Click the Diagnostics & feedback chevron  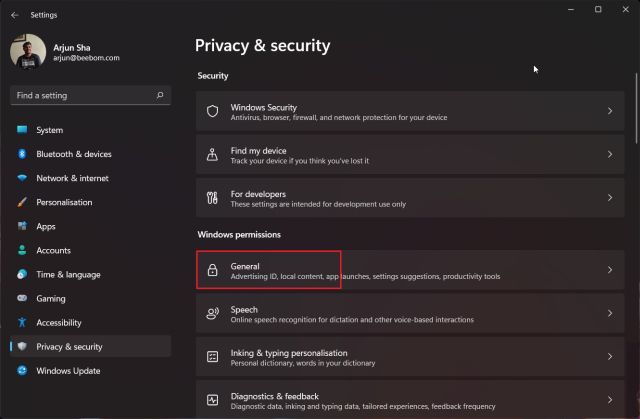[610, 400]
